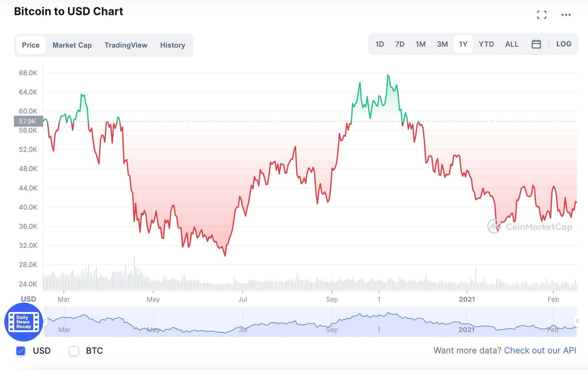Select the 3M time range

[442, 44]
